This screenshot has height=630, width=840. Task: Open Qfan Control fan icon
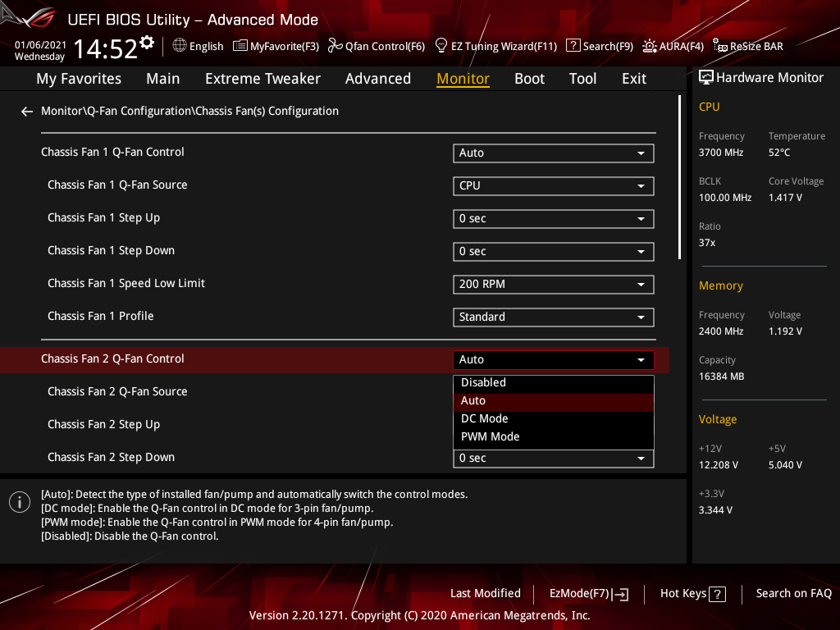335,46
